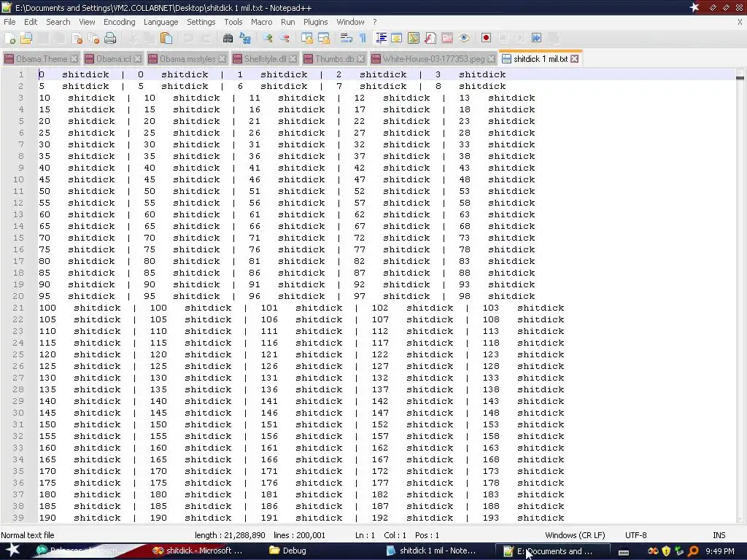Screen dimensions: 747x560
Task: Open the question mark help menu
Action: [375, 22]
